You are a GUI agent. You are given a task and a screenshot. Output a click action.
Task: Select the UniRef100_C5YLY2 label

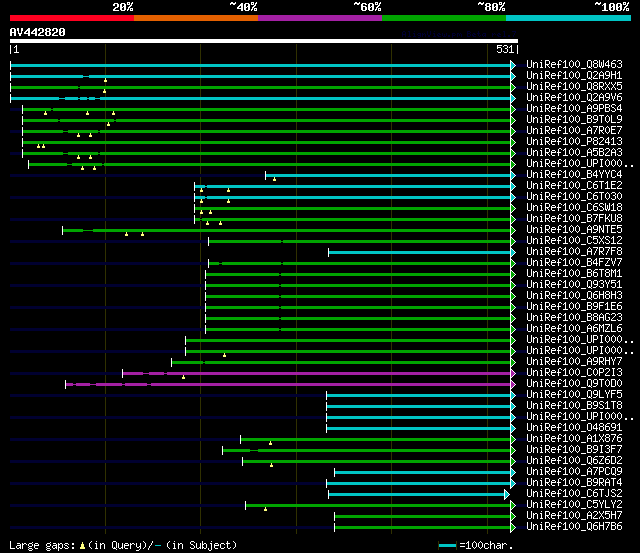pyautogui.click(x=574, y=505)
